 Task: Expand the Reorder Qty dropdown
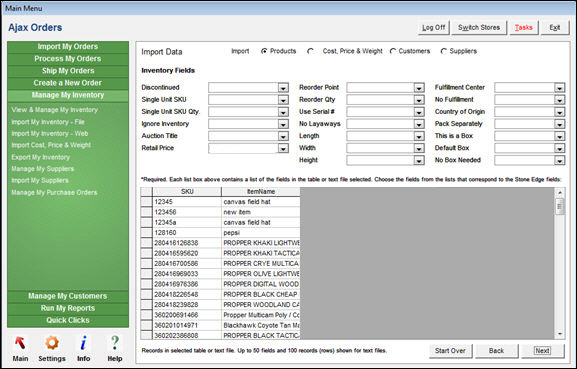pyautogui.click(x=419, y=100)
